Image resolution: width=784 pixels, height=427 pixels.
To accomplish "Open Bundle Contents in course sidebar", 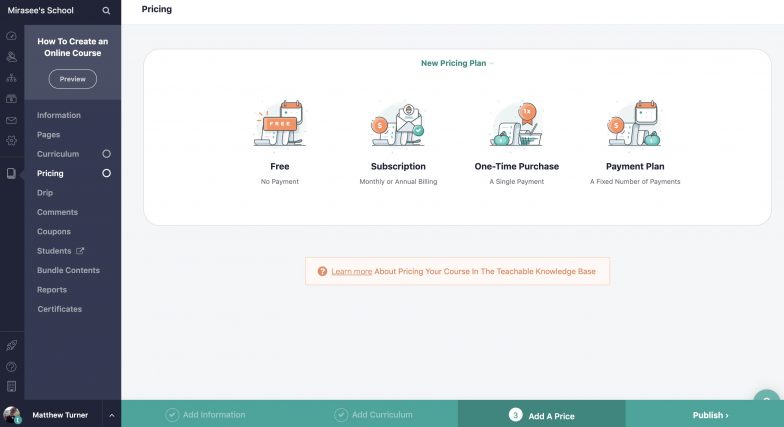I will click(x=68, y=270).
